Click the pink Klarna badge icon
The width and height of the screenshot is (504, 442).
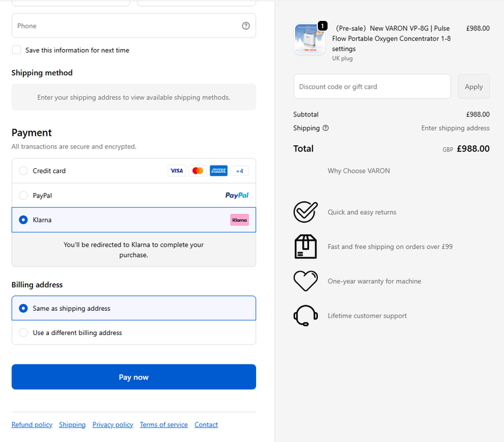pyautogui.click(x=239, y=220)
